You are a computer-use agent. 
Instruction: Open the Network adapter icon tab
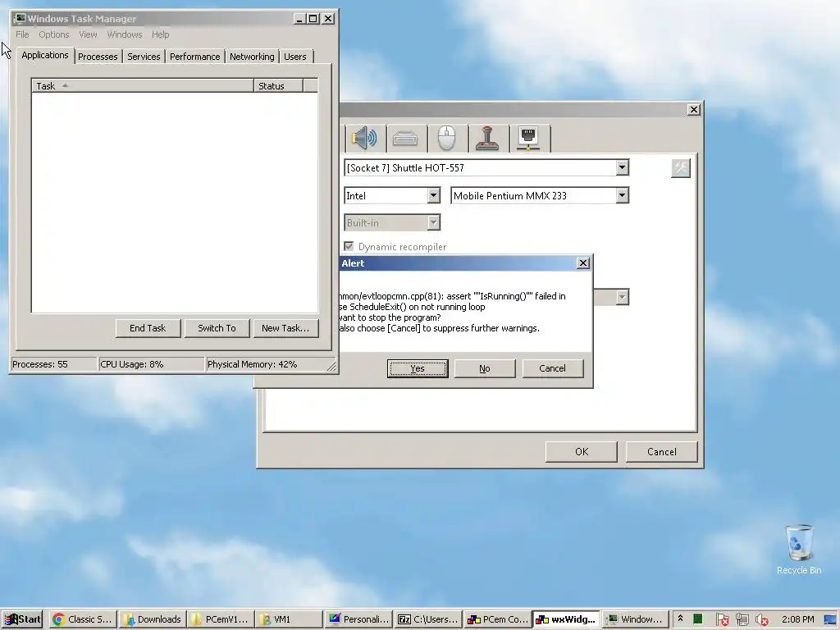click(529, 138)
